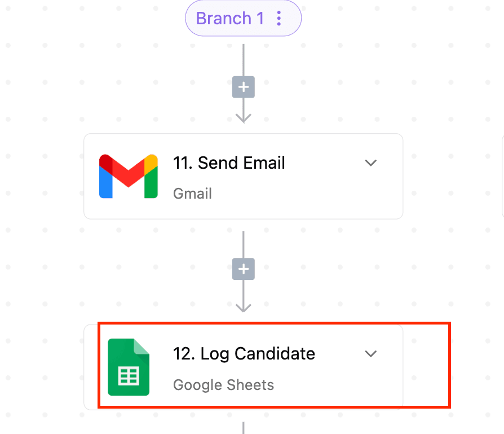Click the "Gmail" app name under step 11
504x434 pixels.
[x=192, y=194]
